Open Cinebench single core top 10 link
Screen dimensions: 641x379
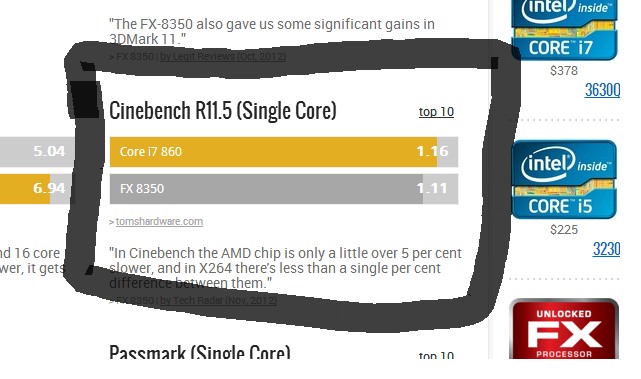click(x=436, y=112)
